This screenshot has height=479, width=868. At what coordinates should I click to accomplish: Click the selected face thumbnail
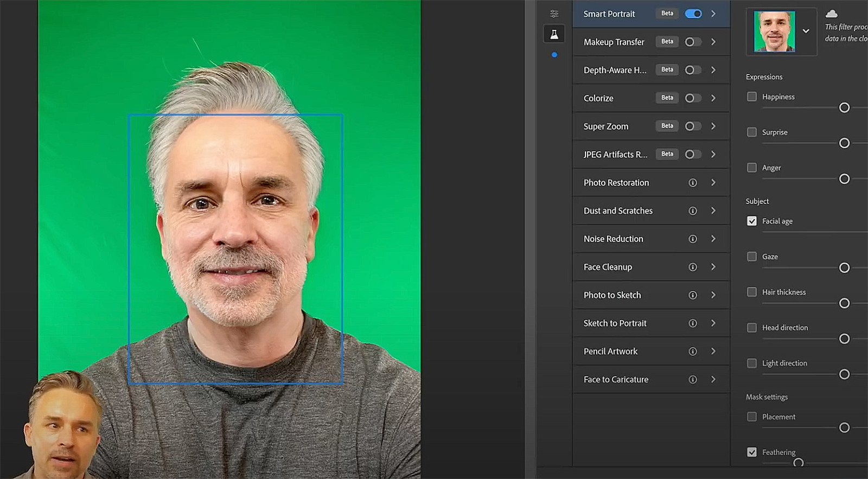(774, 31)
